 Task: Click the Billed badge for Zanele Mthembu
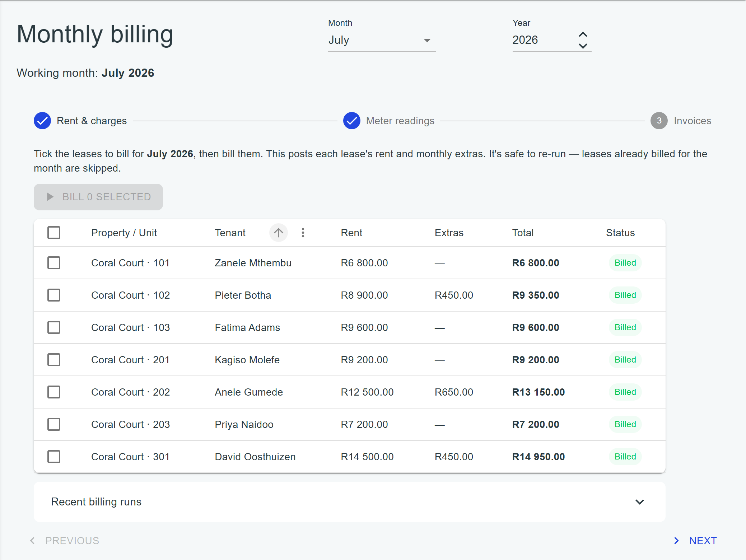(625, 263)
